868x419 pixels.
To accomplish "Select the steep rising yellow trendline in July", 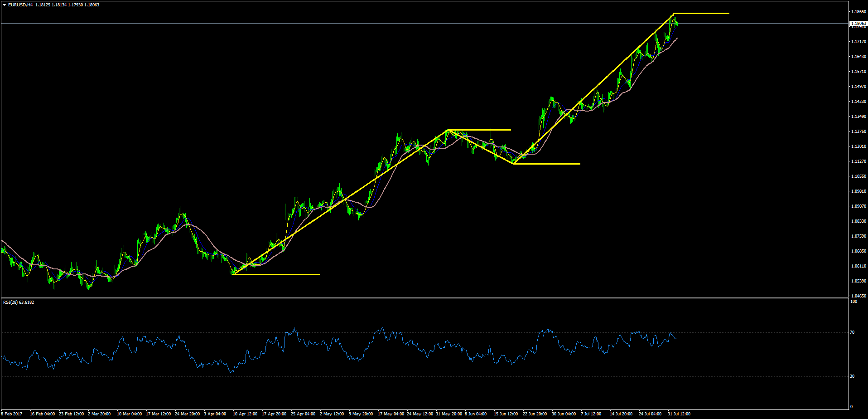I will pyautogui.click(x=593, y=89).
